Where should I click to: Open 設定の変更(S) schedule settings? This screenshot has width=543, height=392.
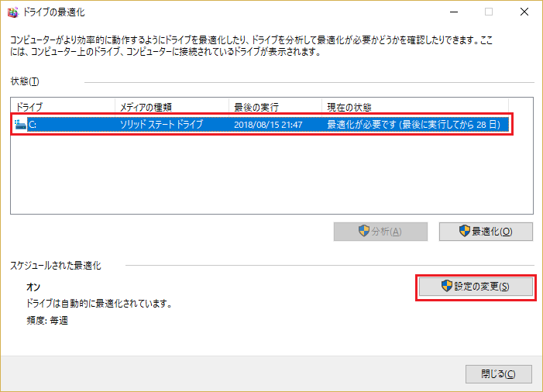point(476,287)
